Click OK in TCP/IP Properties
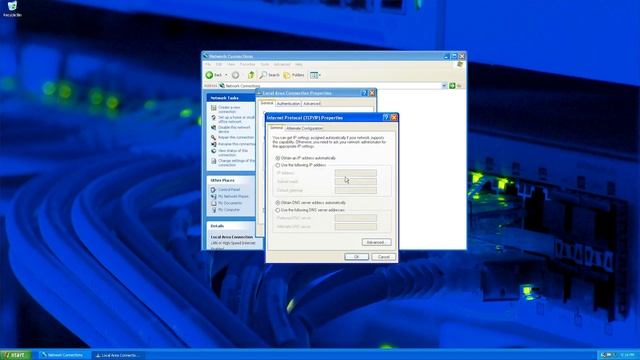 tap(356, 257)
